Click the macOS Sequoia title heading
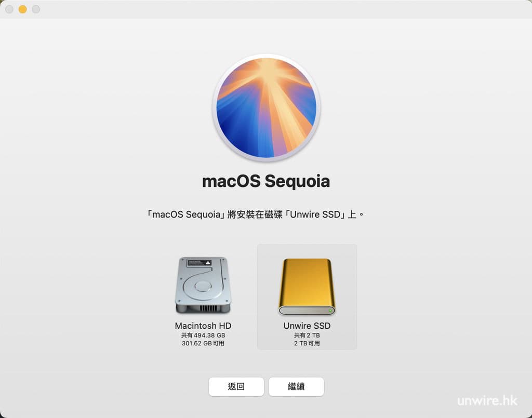Image resolution: width=532 pixels, height=418 pixels. [x=266, y=181]
